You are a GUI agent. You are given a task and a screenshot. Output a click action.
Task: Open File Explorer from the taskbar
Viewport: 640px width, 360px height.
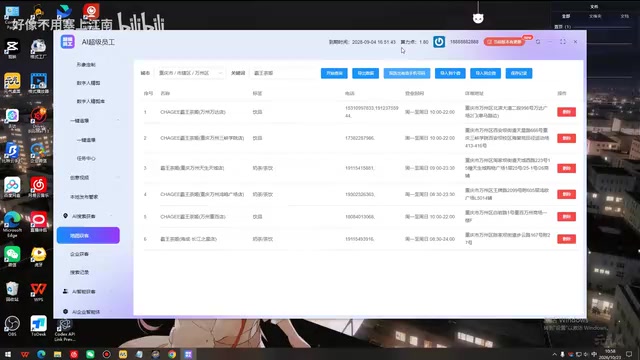(x=58, y=354)
